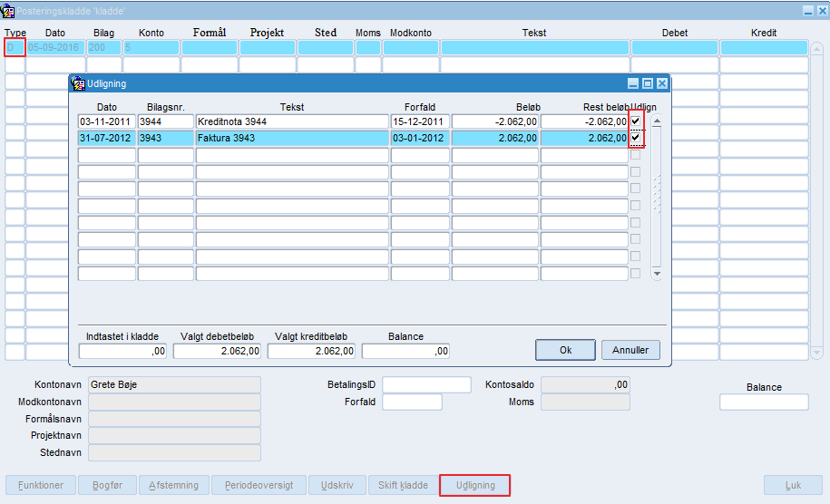Click the Valgt kreditbeløb field
The image size is (830, 504).
coord(311,351)
